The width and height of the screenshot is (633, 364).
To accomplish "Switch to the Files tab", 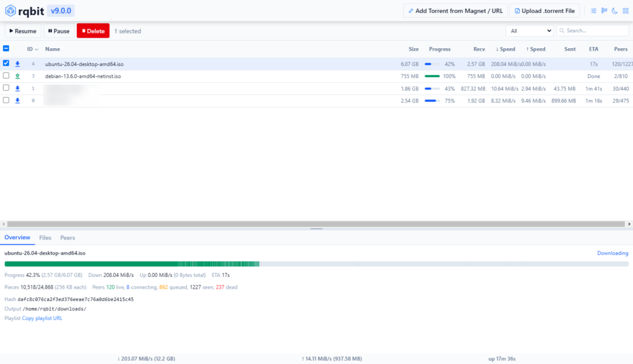I will click(x=45, y=238).
